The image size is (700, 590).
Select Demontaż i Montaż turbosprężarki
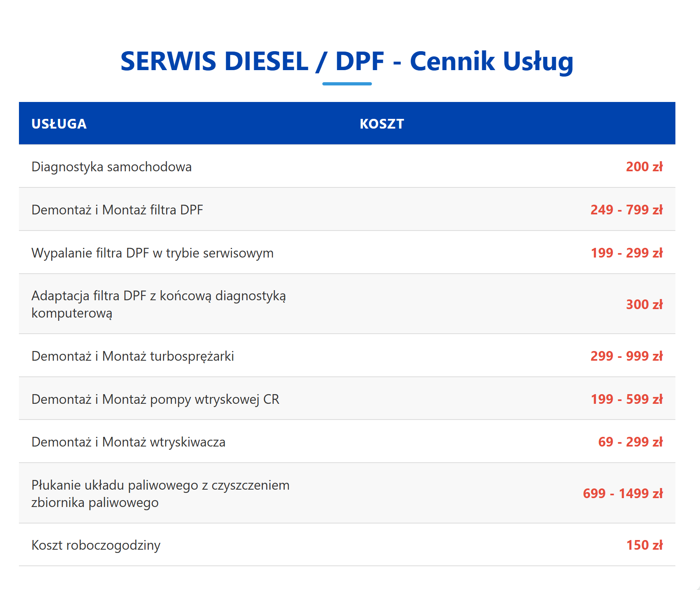pyautogui.click(x=133, y=356)
